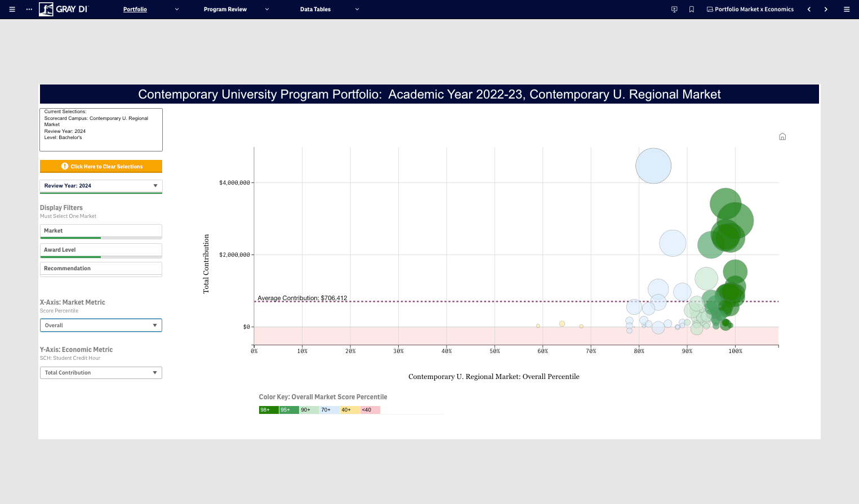Viewport: 859px width, 504px height.
Task: Open the X-Axis Overall metric dropdown
Action: (101, 325)
